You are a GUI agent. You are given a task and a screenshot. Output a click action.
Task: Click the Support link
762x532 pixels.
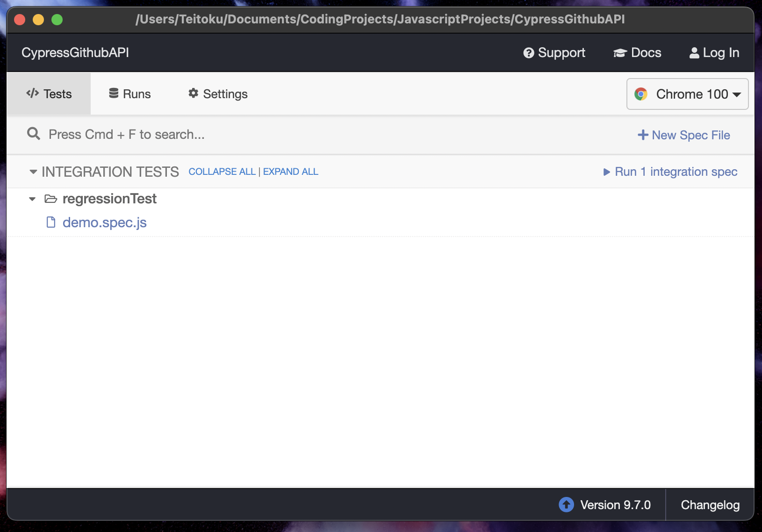pyautogui.click(x=554, y=53)
